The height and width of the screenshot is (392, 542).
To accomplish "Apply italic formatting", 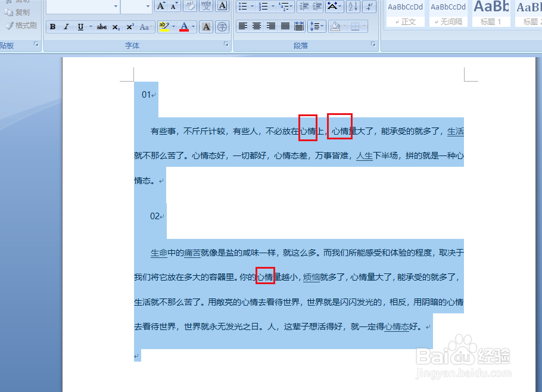I will tap(67, 26).
